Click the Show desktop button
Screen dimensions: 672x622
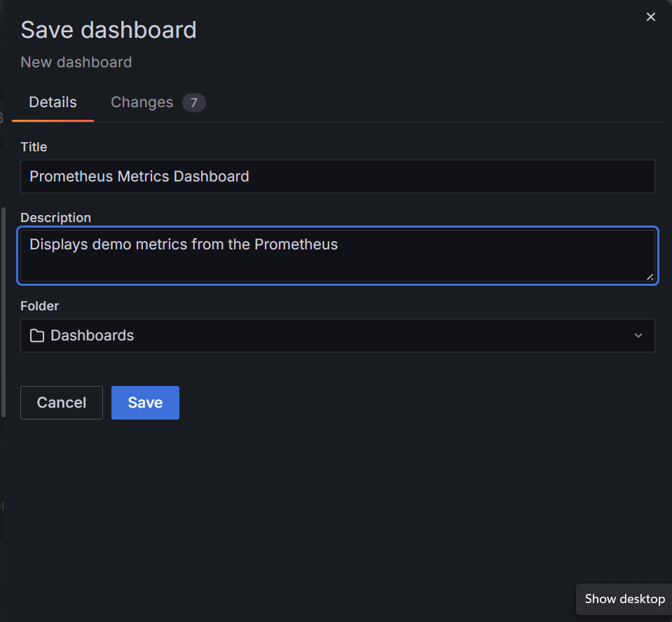[624, 598]
